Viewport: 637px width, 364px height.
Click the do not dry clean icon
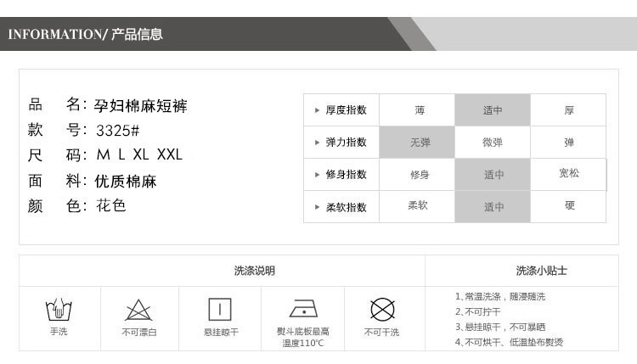[382, 308]
